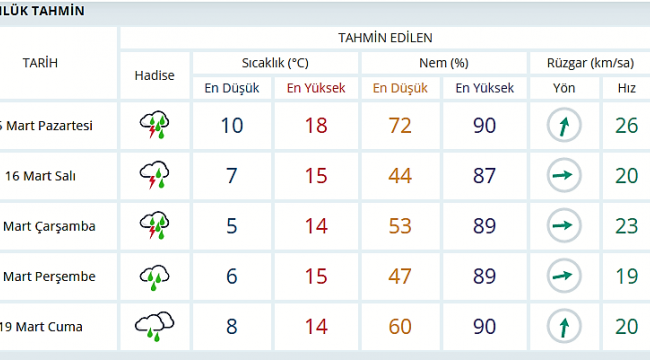Click the orange En Düşük humidity subheader
Image resolution: width=650 pixels, height=360 pixels.
pyautogui.click(x=400, y=88)
